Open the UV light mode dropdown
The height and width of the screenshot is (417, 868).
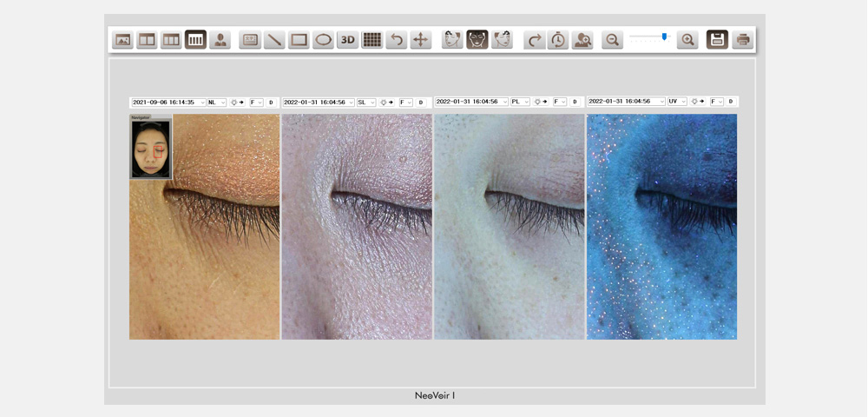tap(678, 102)
